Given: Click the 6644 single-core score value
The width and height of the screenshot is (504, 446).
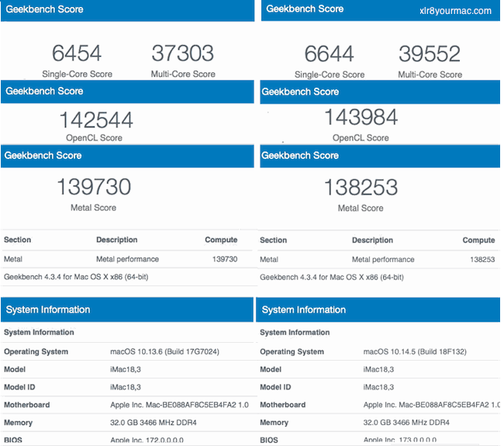Looking at the screenshot, I should click(x=329, y=54).
